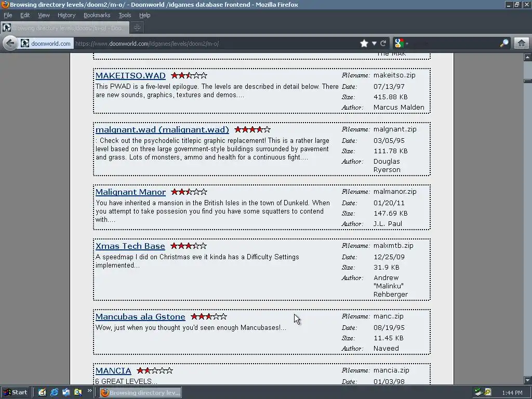Image resolution: width=532 pixels, height=399 pixels.
Task: Open the MANCIA entry link
Action: (x=113, y=370)
